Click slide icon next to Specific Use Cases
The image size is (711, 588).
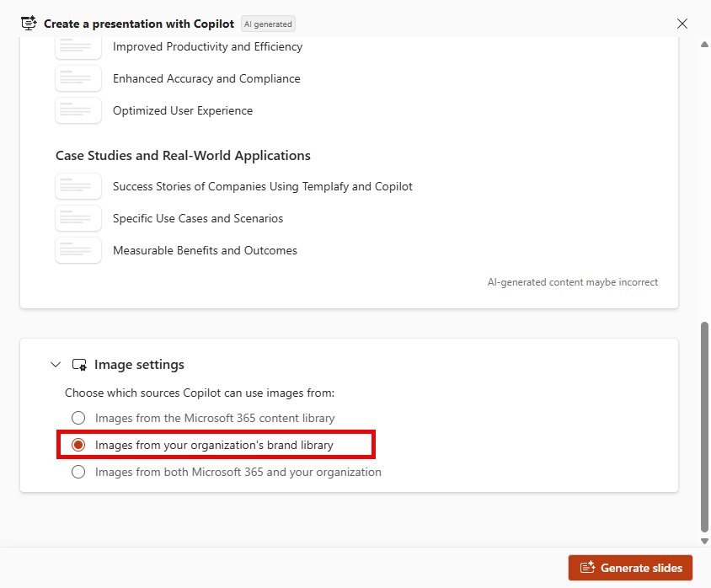[78, 218]
